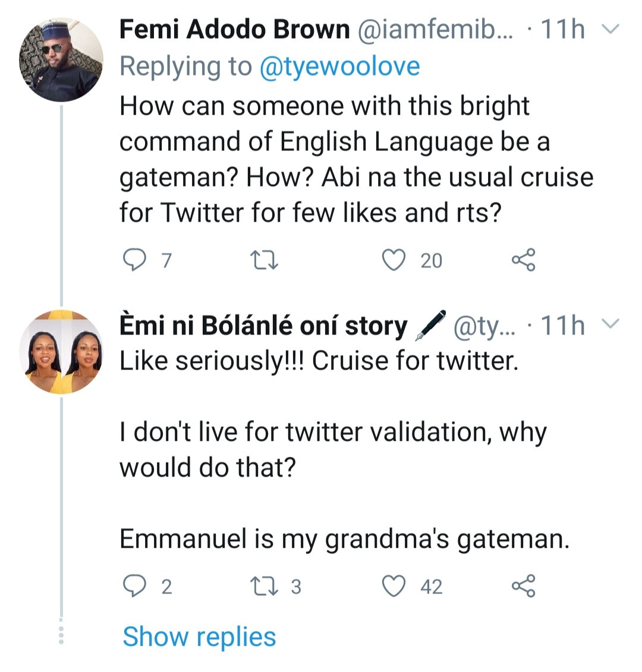Click the Femi Adodo Brown display name
Image resolution: width=642 pixels, height=672 pixels.
click(x=234, y=30)
